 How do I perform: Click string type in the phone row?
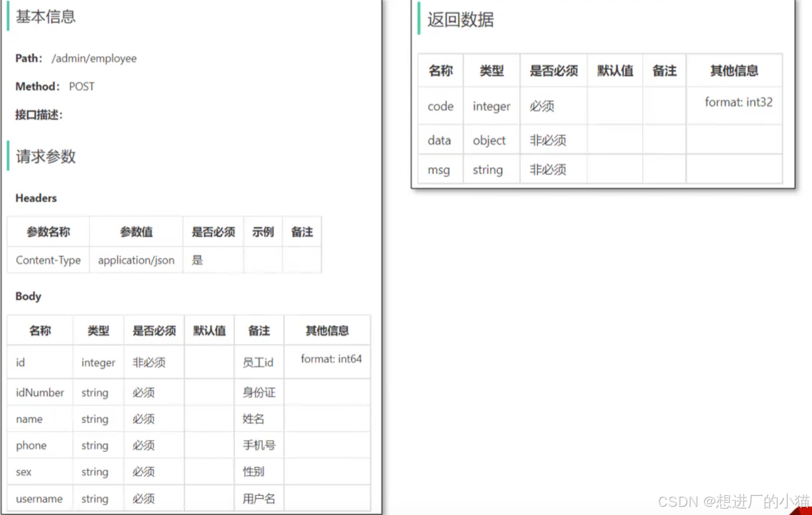pos(98,446)
